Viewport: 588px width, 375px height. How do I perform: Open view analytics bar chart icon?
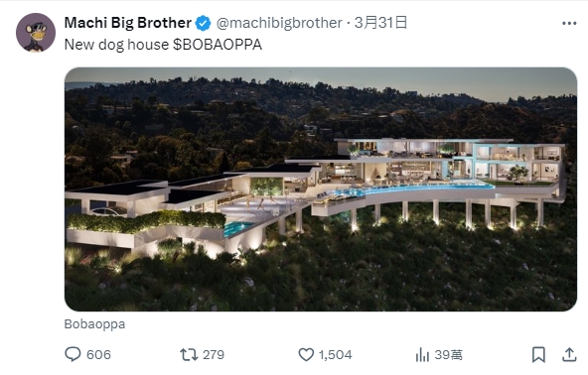click(422, 354)
